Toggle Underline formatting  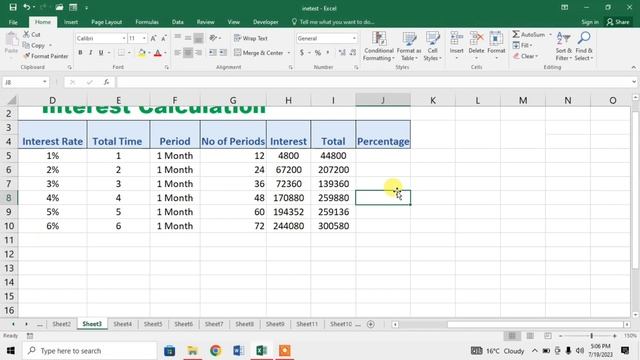click(101, 53)
